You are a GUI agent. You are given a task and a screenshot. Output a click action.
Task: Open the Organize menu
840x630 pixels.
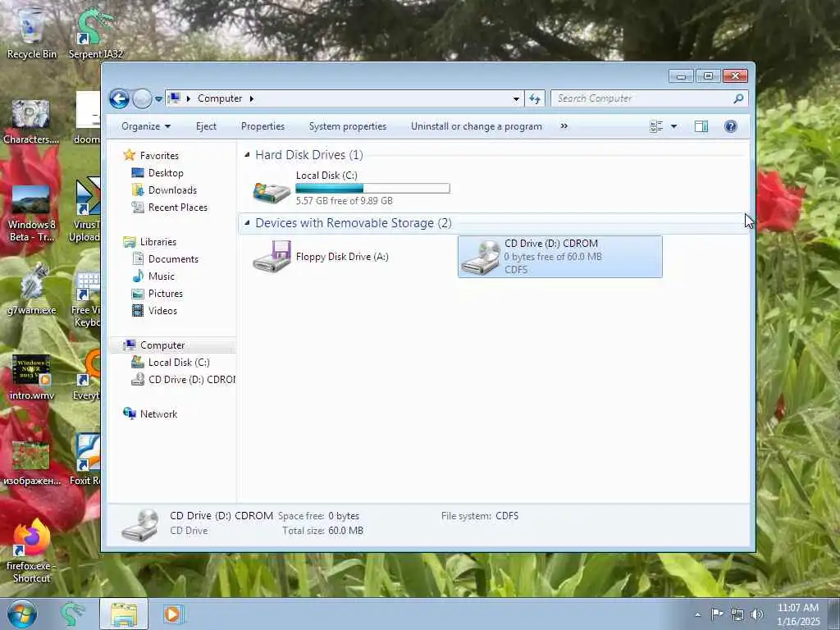pos(146,126)
